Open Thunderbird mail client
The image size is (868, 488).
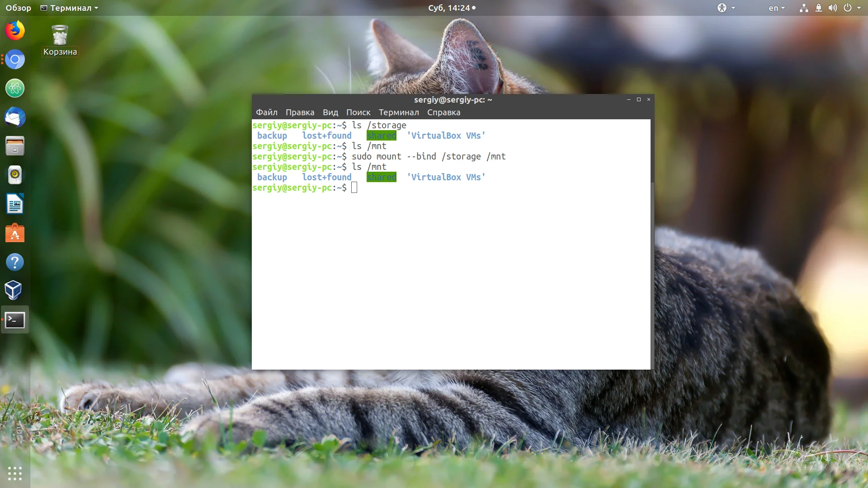[15, 117]
